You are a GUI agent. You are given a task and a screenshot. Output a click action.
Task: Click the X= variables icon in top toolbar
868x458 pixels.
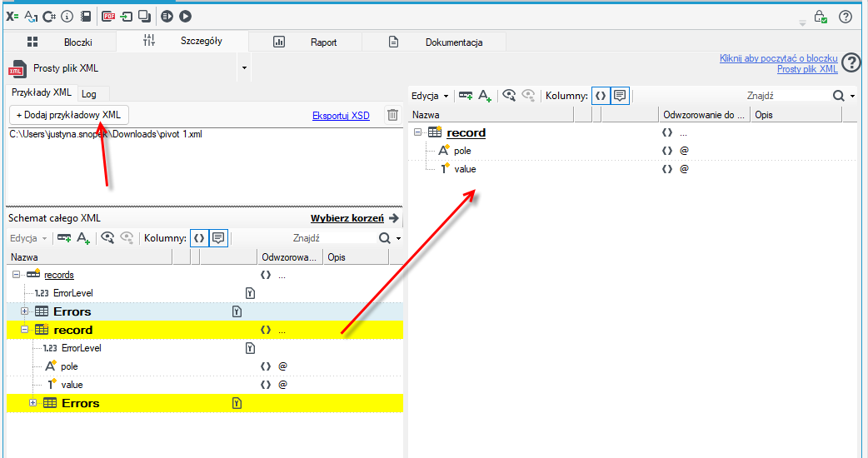pos(12,17)
